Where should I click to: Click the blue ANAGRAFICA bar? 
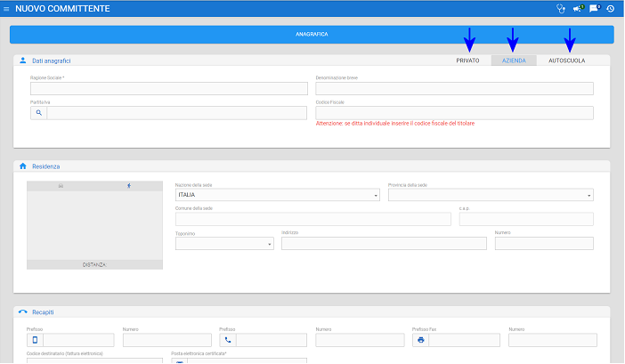tap(312, 35)
